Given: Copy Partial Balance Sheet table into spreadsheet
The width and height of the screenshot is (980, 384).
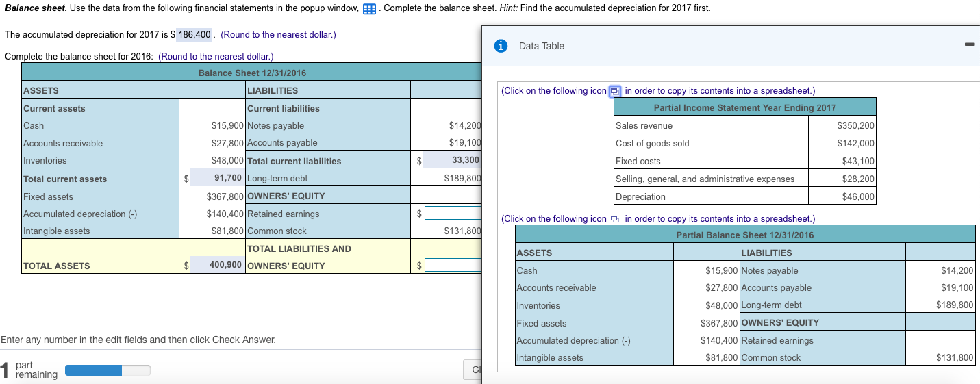Looking at the screenshot, I should [x=615, y=219].
